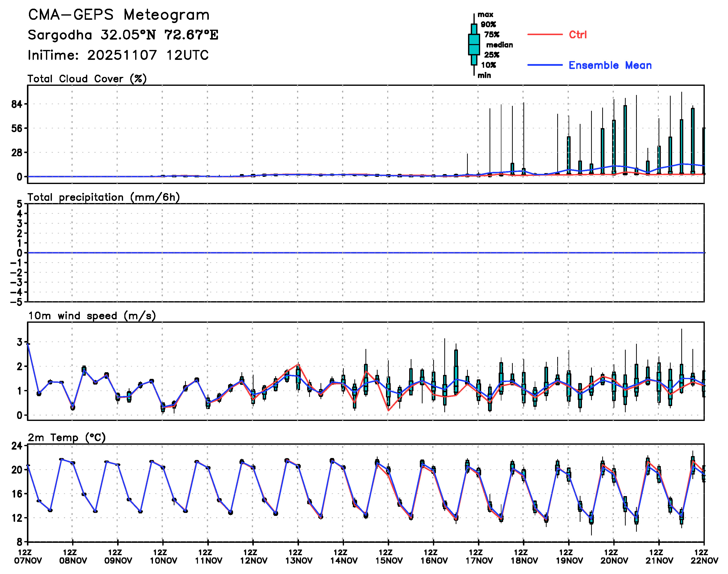Click the Ctrl legend label
This screenshot has height=574, width=728.
click(x=578, y=35)
